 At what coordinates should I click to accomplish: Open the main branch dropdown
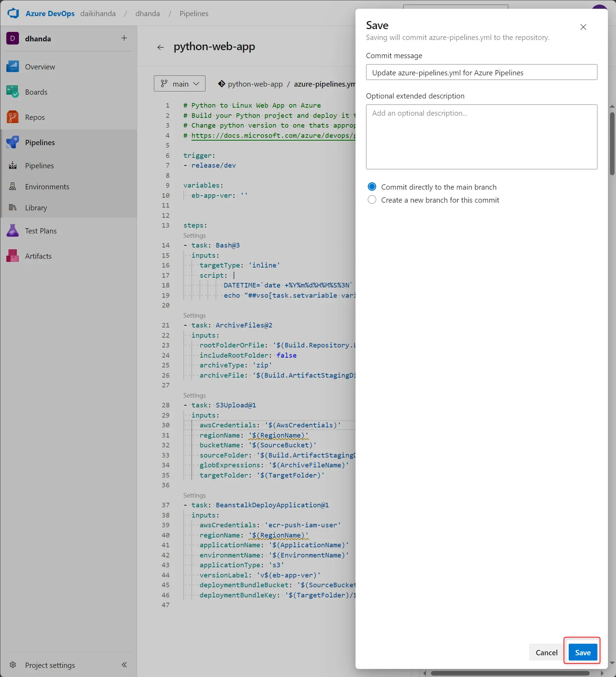[180, 83]
